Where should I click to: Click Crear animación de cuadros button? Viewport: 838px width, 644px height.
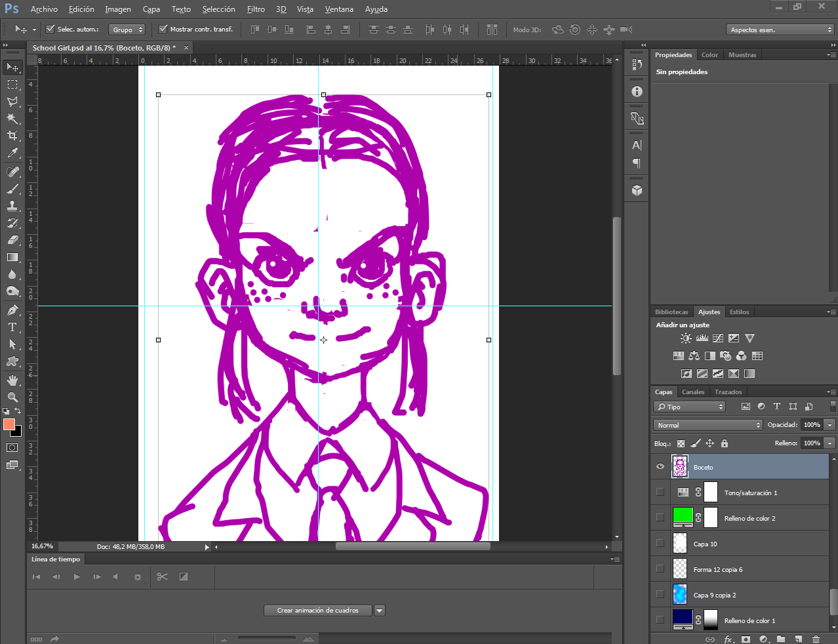click(317, 611)
